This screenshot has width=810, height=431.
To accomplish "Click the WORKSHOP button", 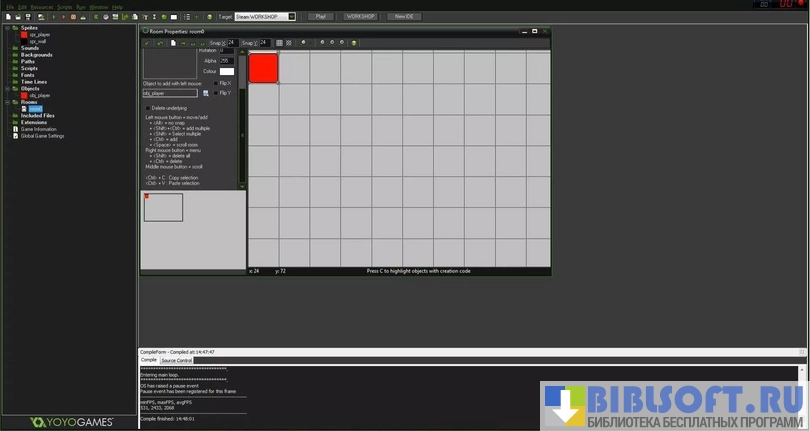I will (360, 17).
